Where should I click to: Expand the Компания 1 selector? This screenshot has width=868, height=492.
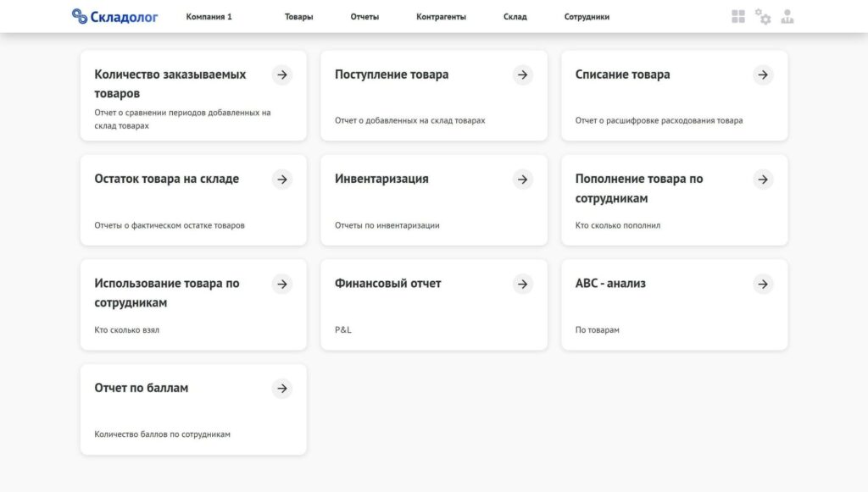[x=209, y=17]
